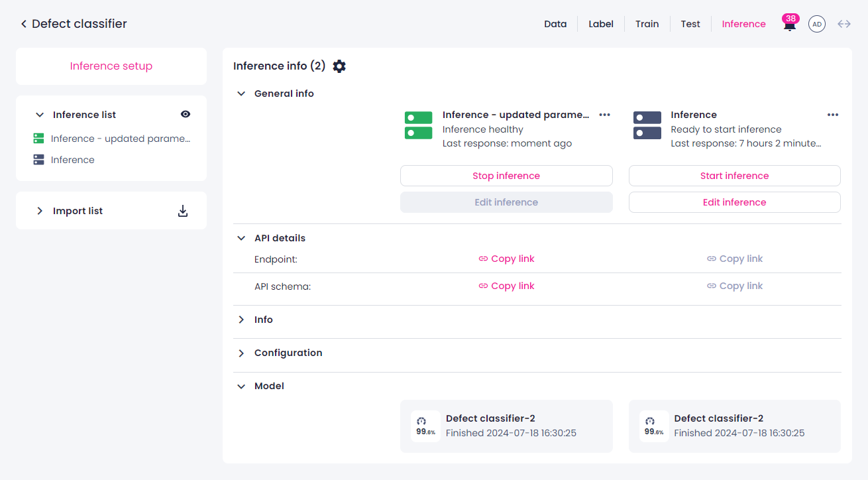Expand the Info section
Viewport: 868px width, 480px height.
[x=241, y=320]
